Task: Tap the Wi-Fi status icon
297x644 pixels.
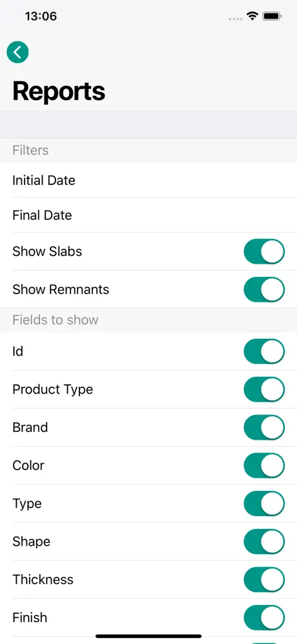Action: (x=252, y=16)
